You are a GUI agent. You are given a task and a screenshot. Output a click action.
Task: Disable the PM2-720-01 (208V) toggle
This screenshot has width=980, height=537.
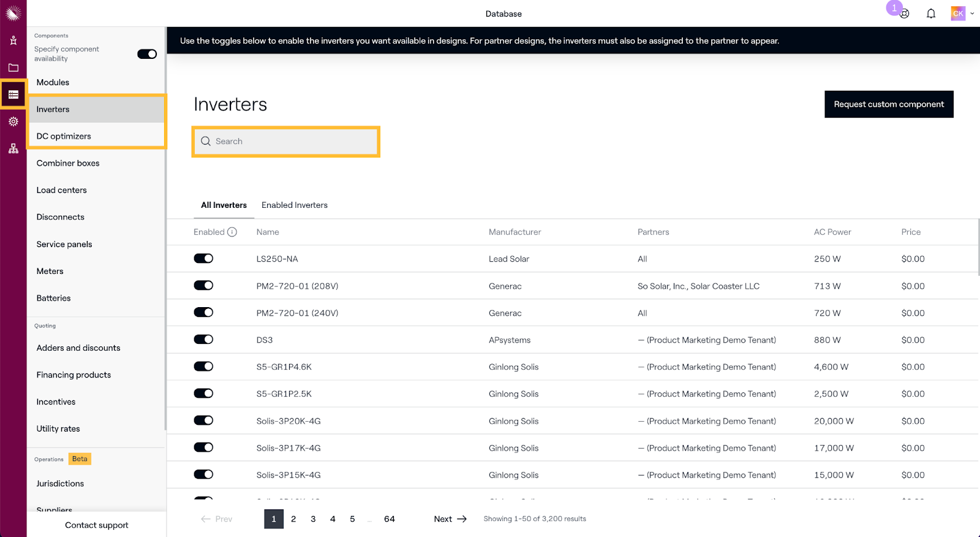tap(203, 286)
